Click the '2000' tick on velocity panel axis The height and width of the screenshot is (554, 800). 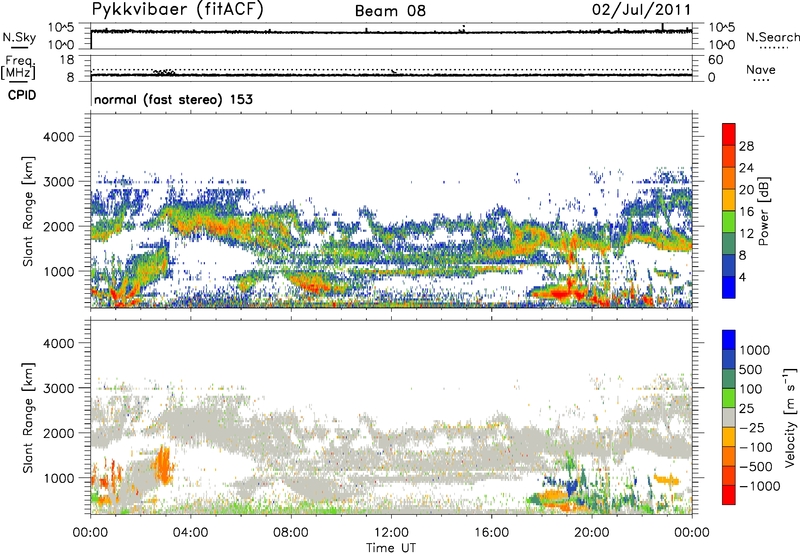tap(58, 433)
